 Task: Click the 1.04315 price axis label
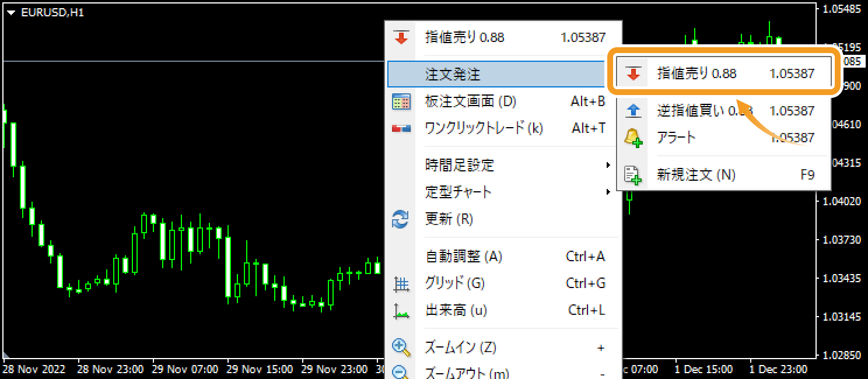[841, 163]
